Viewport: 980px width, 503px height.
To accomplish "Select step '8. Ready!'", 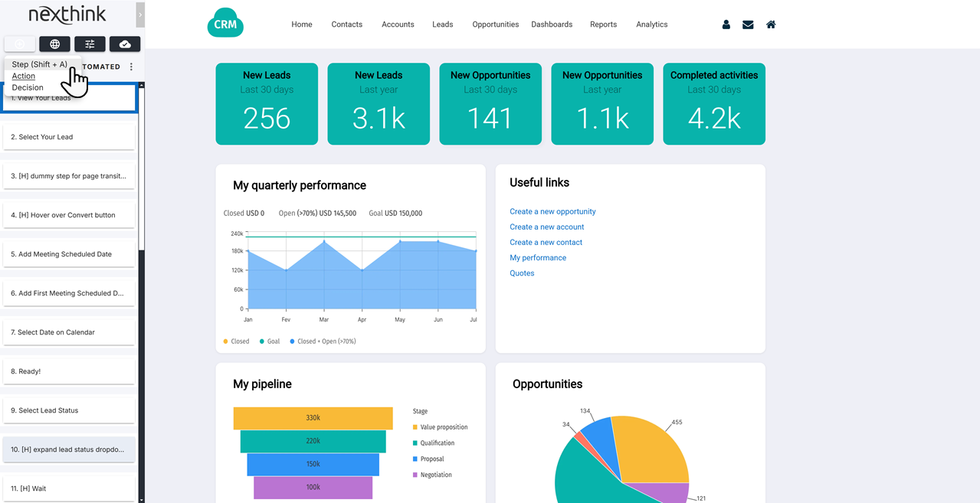I will click(x=69, y=371).
